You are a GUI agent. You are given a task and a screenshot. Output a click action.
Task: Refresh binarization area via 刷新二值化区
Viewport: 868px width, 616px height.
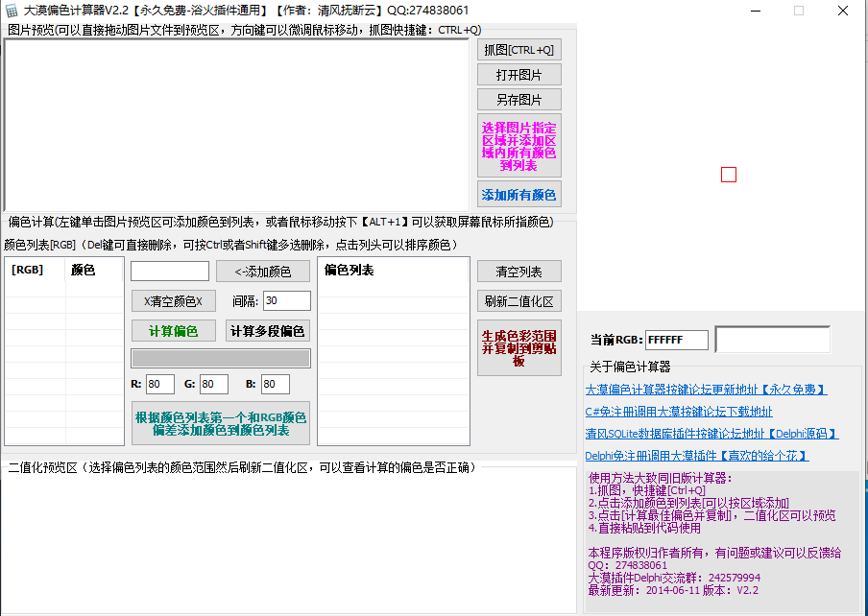tap(518, 301)
